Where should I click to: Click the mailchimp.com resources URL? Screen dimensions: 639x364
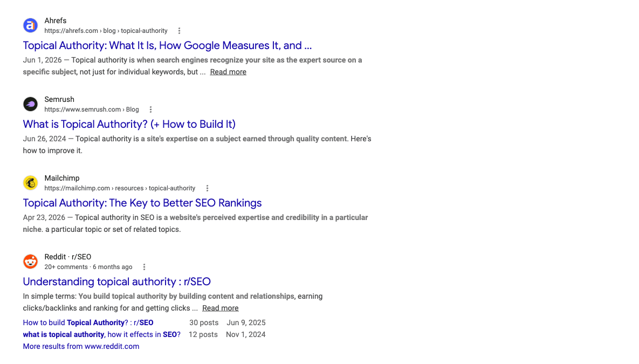tap(120, 188)
